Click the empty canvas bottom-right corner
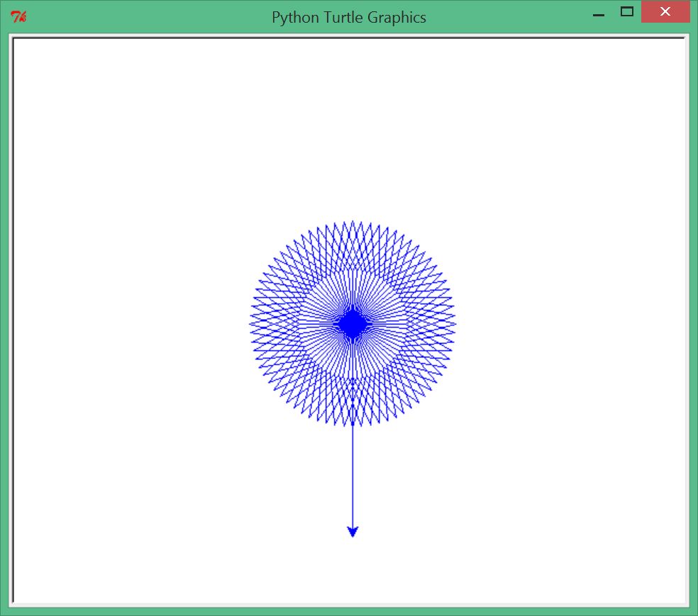The width and height of the screenshot is (698, 616). 670,588
